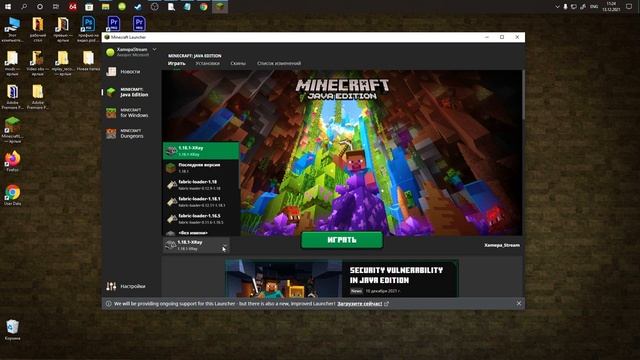Image resolution: width=640 pixels, height=360 pixels.
Task: Open Task View from the taskbar
Action: click(56, 7)
